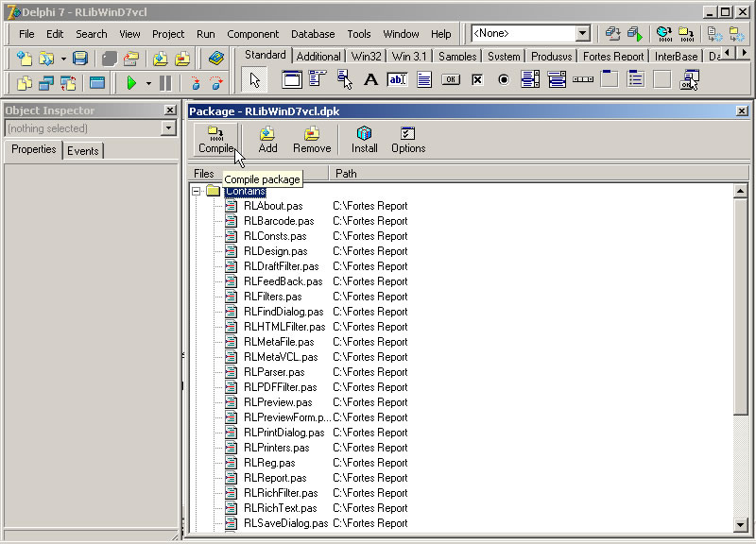Viewport: 756px width, 544px height.
Task: Select the arrow pointer on the component palette
Action: [254, 80]
